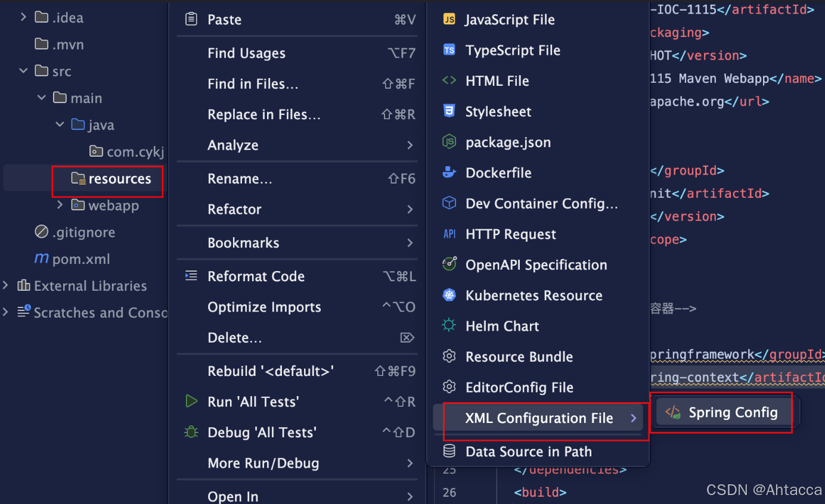The width and height of the screenshot is (825, 504).
Task: Click the package.json Node icon
Action: (449, 142)
